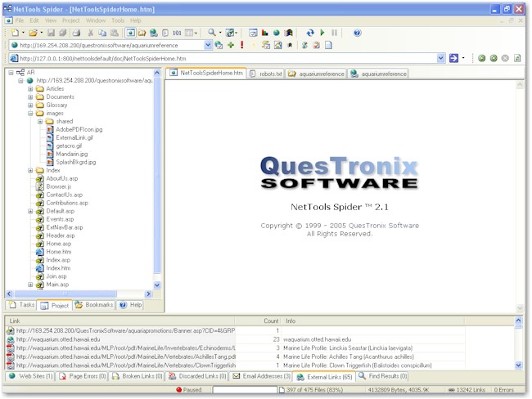The image size is (532, 399).
Task: Expand the Articles folder
Action: tap(30, 89)
